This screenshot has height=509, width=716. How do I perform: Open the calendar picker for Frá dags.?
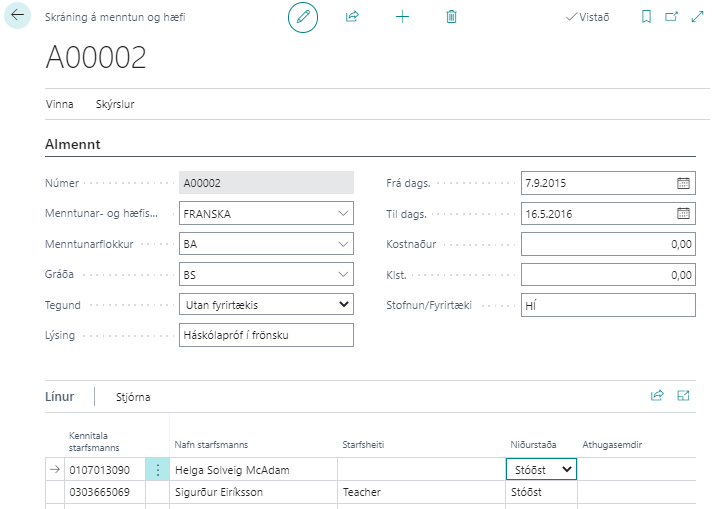tap(683, 183)
